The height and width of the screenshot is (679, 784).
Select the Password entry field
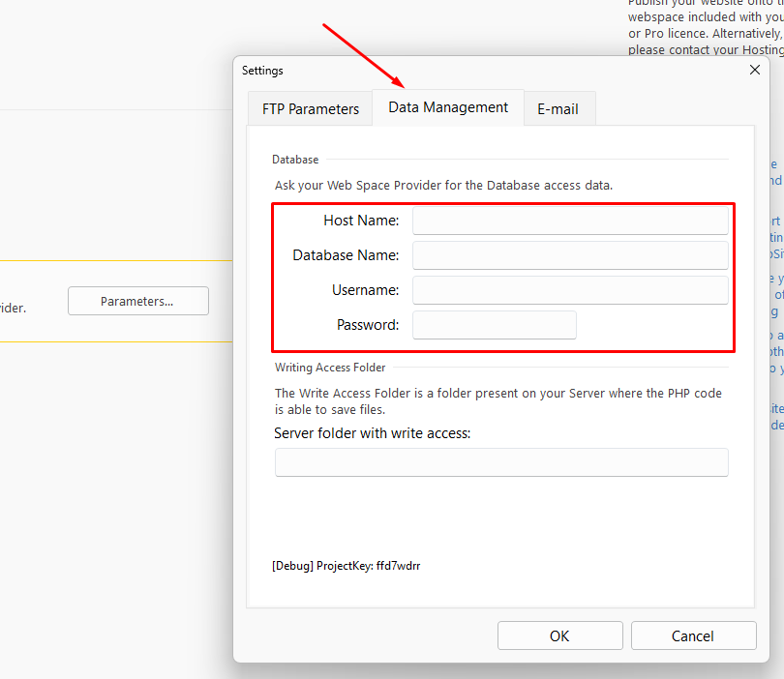[x=494, y=325]
